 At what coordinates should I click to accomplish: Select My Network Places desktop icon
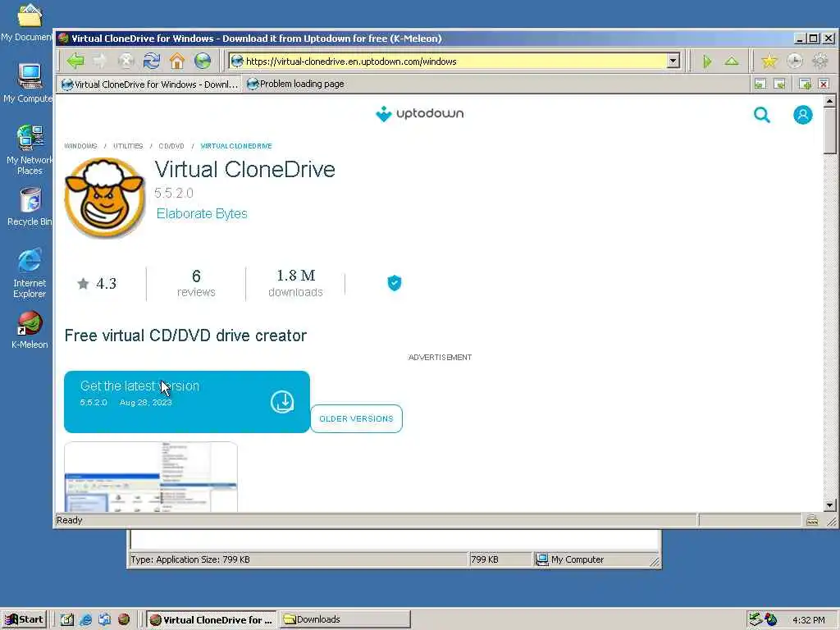click(x=30, y=149)
